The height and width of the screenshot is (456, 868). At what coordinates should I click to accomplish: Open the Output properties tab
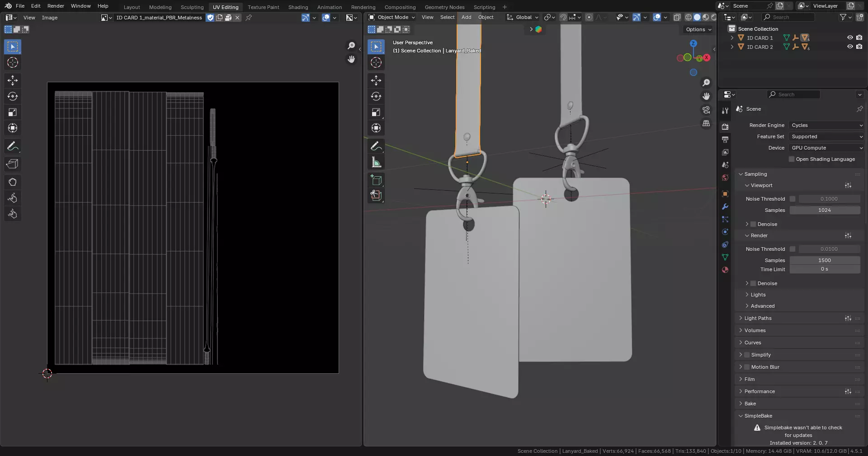point(725,140)
